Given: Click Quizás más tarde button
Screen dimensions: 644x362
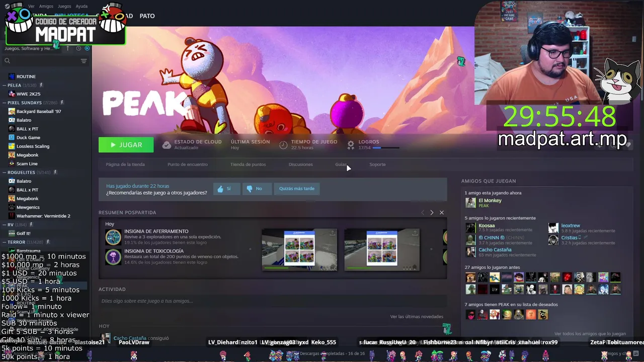Looking at the screenshot, I should point(297,189).
